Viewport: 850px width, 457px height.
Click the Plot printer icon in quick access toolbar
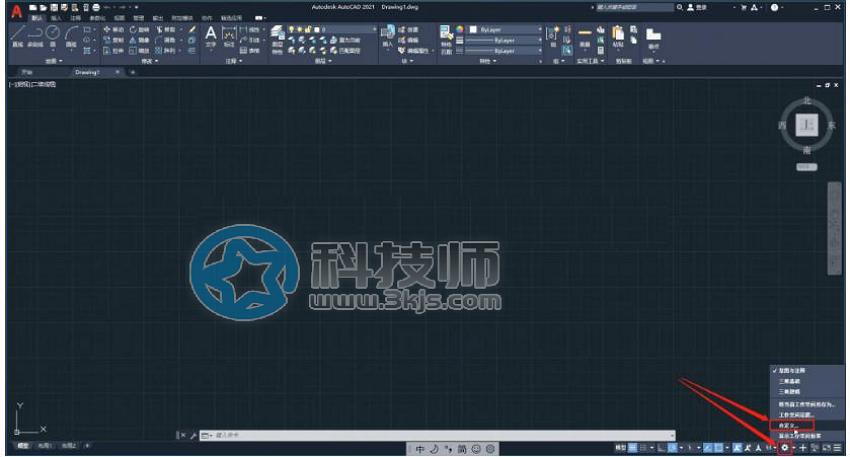tap(96, 8)
